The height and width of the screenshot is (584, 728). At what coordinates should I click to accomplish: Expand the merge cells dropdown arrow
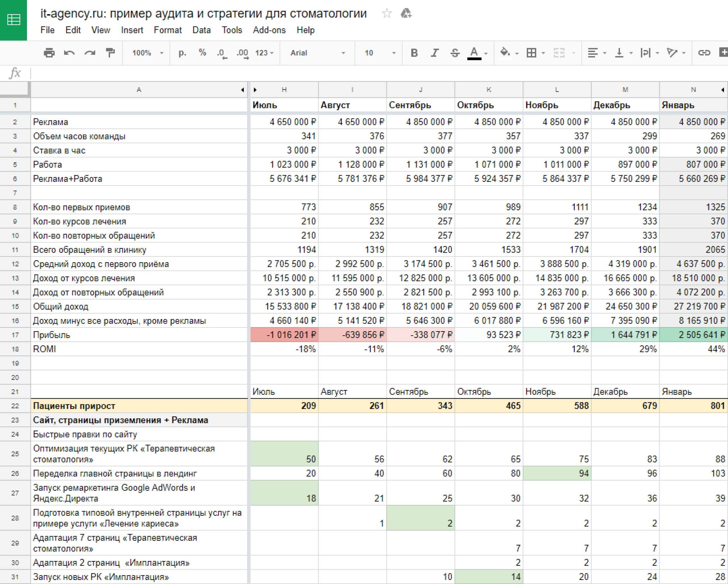pos(573,53)
